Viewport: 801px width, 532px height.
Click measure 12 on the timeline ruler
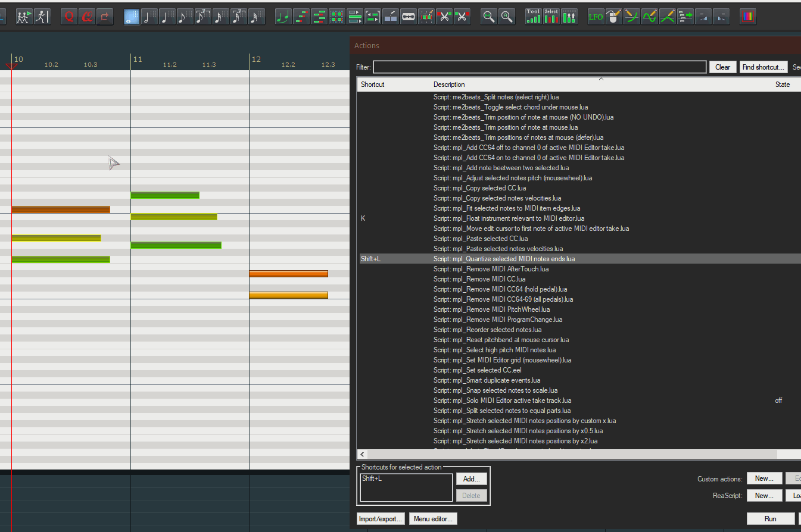tap(256, 60)
